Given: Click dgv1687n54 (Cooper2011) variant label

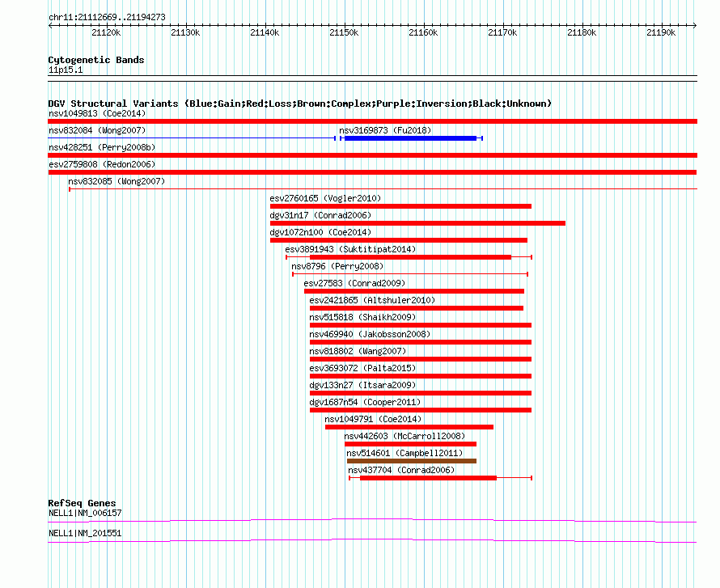Looking at the screenshot, I should (365, 402).
